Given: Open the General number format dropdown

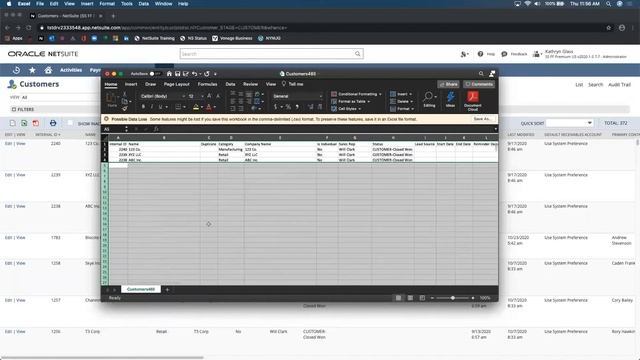Looking at the screenshot, I should pyautogui.click(x=320, y=96).
